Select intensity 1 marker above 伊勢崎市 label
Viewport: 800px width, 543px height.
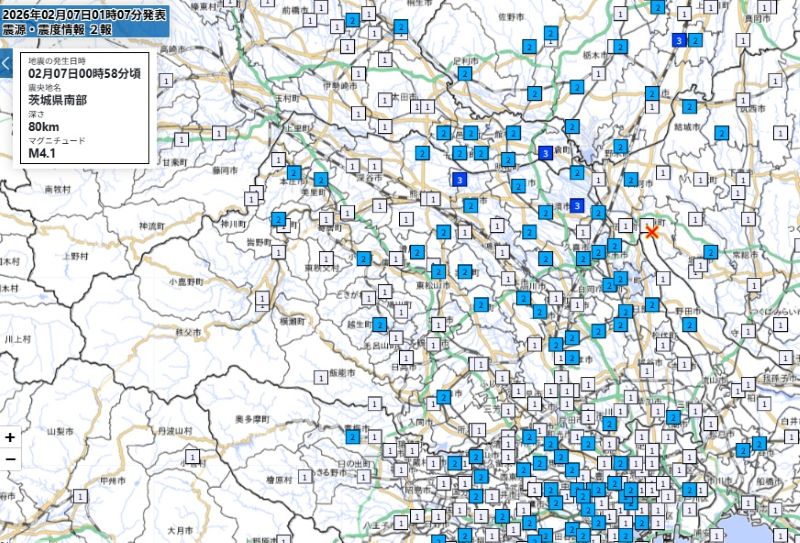pos(358,73)
